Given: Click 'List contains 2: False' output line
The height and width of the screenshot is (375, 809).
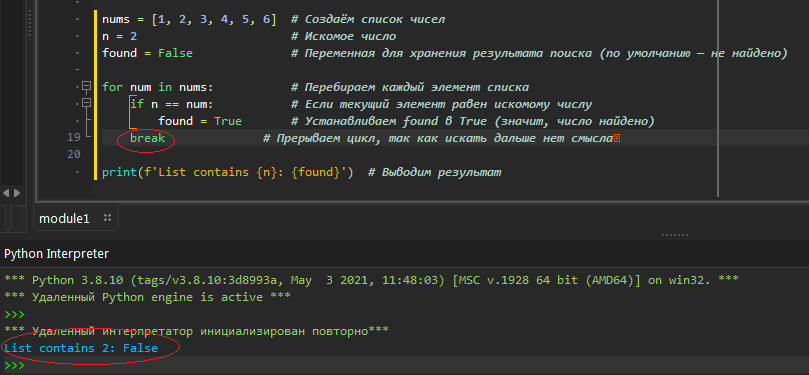Looking at the screenshot, I should pyautogui.click(x=81, y=348).
